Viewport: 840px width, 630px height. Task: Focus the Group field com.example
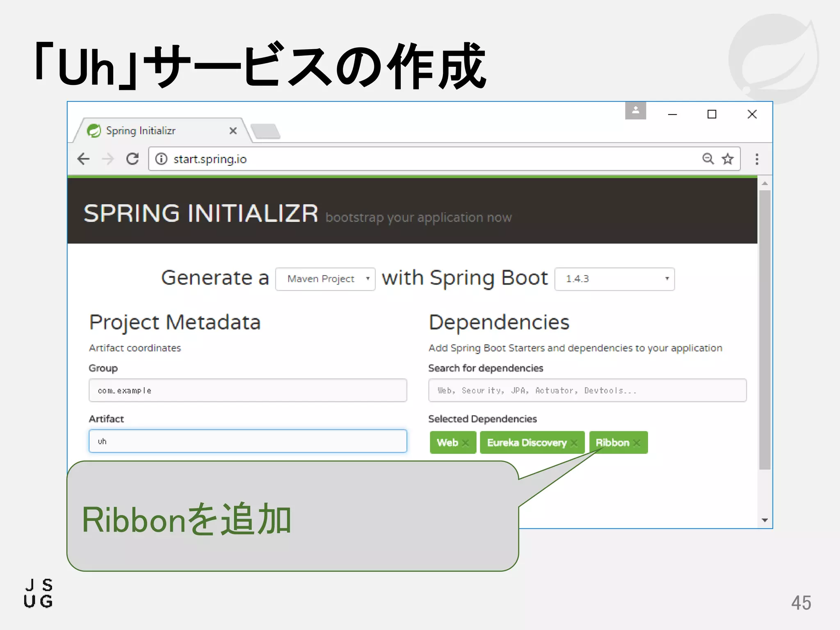[x=248, y=390]
